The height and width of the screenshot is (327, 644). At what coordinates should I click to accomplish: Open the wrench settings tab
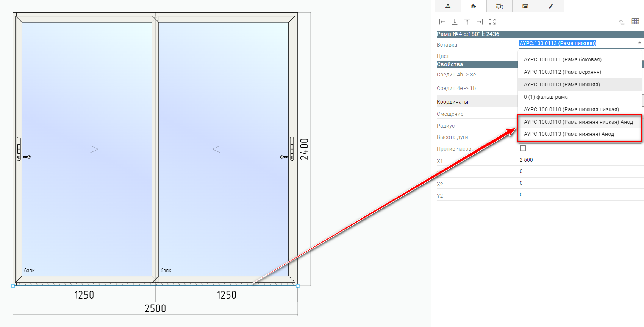tap(551, 6)
